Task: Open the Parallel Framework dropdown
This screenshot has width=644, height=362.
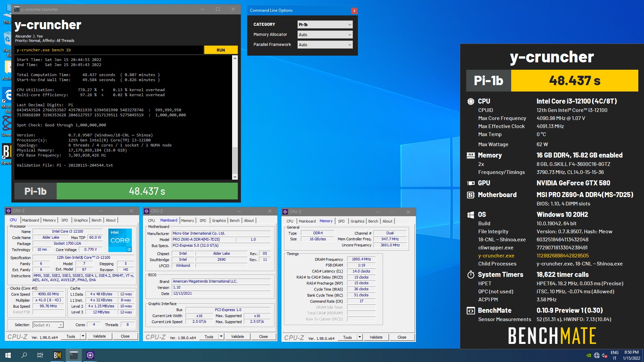Action: [x=325, y=45]
